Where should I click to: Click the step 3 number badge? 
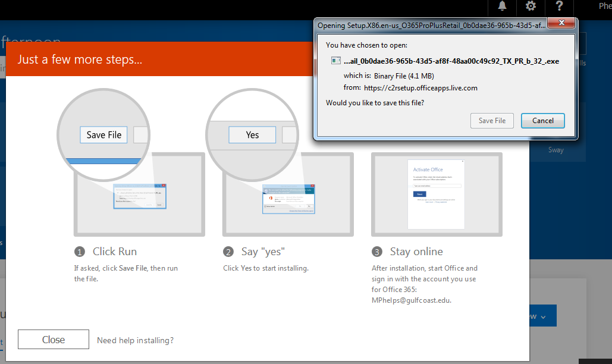[376, 252]
